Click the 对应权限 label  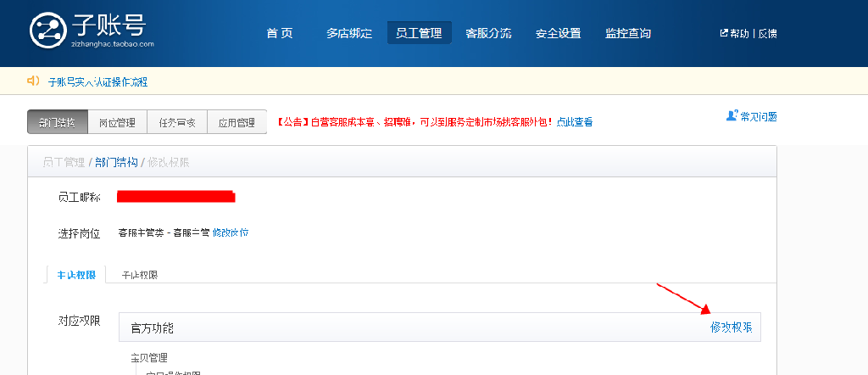79,321
